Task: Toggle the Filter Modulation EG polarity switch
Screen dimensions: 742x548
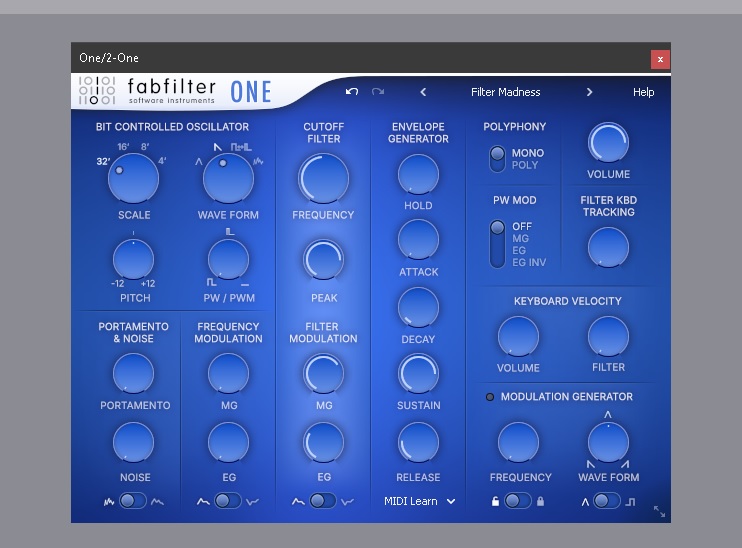Action: click(323, 501)
